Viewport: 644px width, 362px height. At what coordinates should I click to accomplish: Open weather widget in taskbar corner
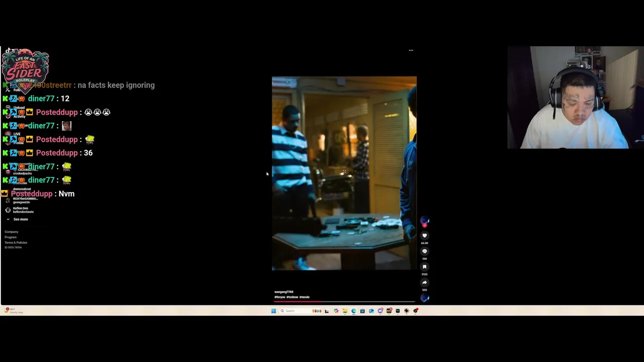[x=13, y=311]
